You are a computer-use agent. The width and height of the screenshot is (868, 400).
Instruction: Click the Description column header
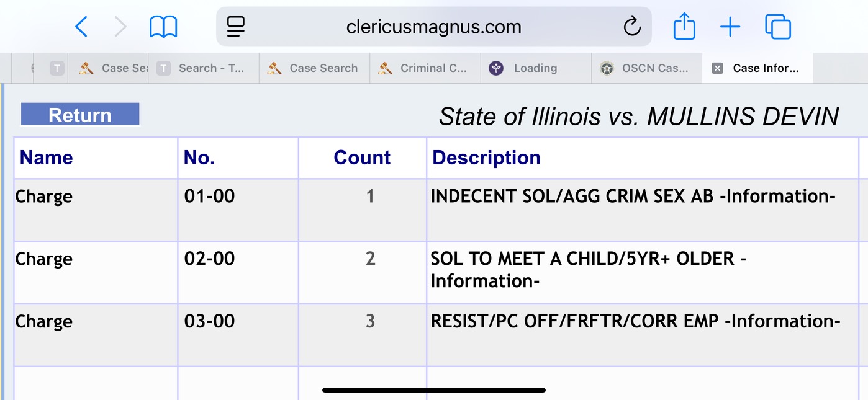coord(486,158)
